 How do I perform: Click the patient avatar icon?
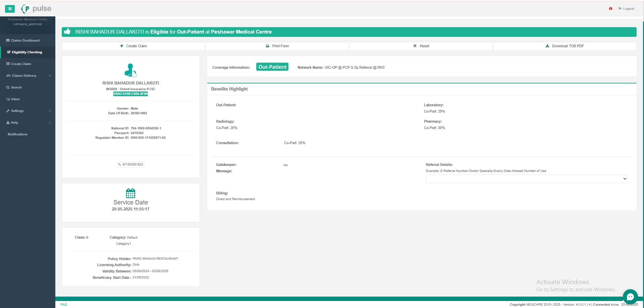click(x=130, y=70)
